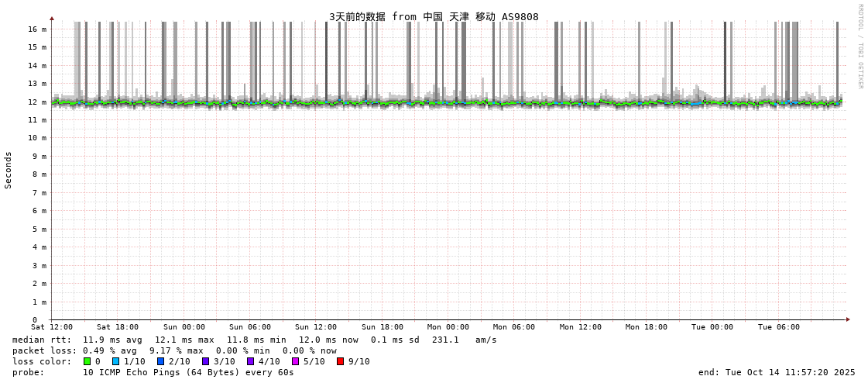Click the "Sat 12:00" time axis label
The width and height of the screenshot is (868, 383).
[x=52, y=327]
